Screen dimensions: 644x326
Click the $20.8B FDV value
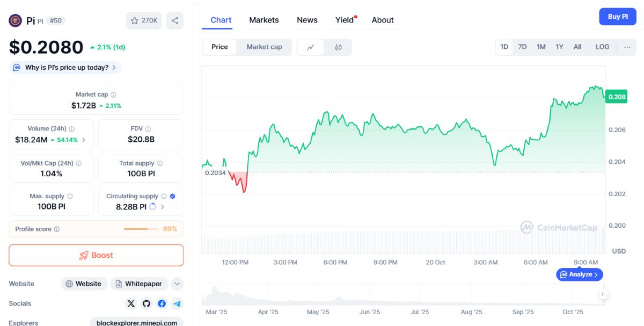point(141,140)
